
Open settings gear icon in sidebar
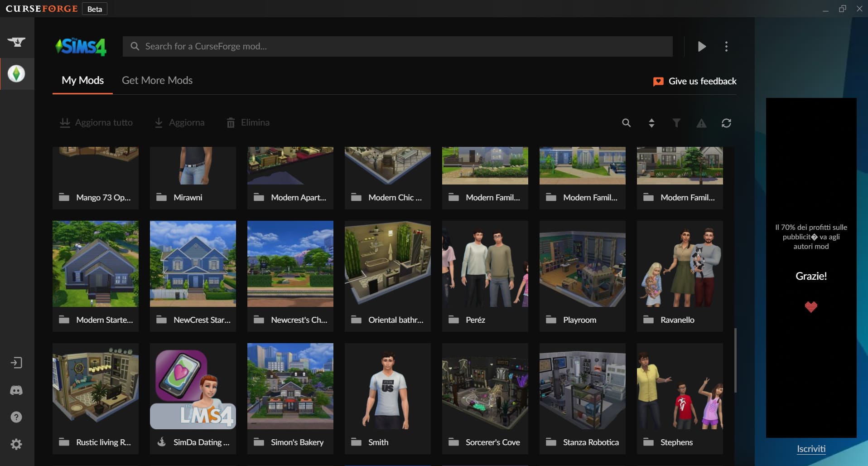(x=16, y=444)
